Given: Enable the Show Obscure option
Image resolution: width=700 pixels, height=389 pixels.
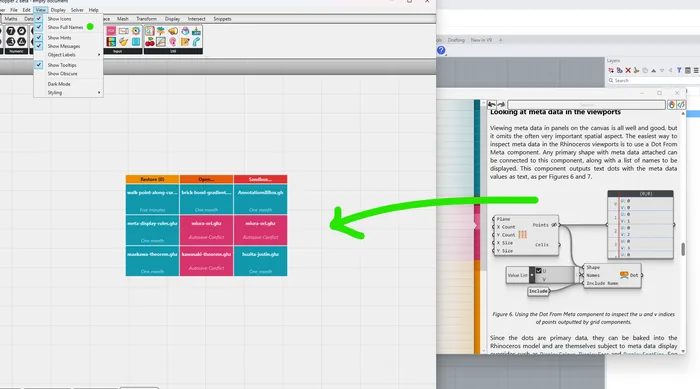Looking at the screenshot, I should tap(68, 74).
